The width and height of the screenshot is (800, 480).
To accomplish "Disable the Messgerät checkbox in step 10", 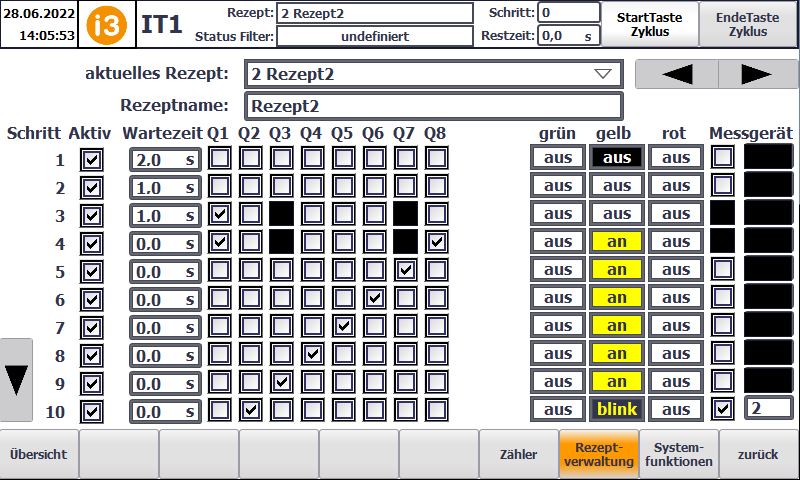I will point(722,409).
